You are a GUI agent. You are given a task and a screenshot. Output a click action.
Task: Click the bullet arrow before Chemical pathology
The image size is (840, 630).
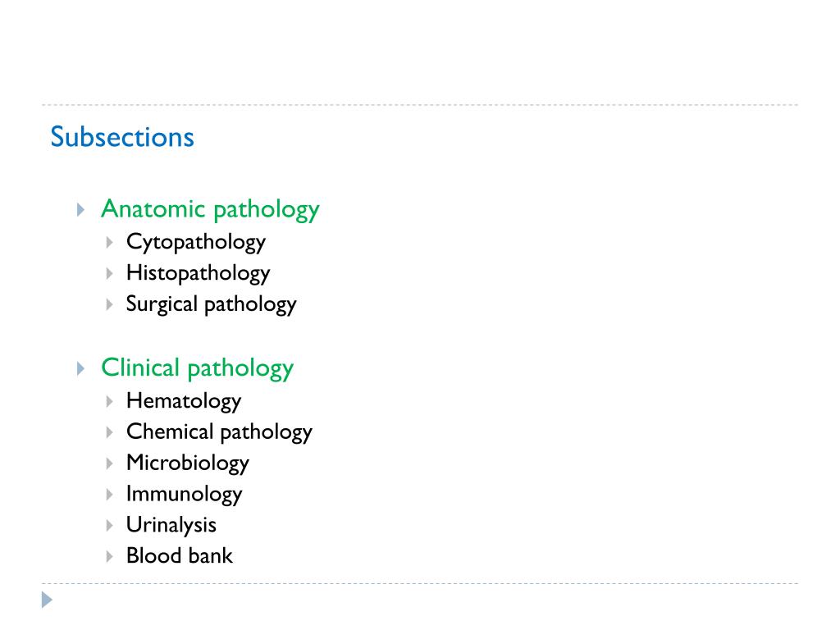[x=109, y=432]
